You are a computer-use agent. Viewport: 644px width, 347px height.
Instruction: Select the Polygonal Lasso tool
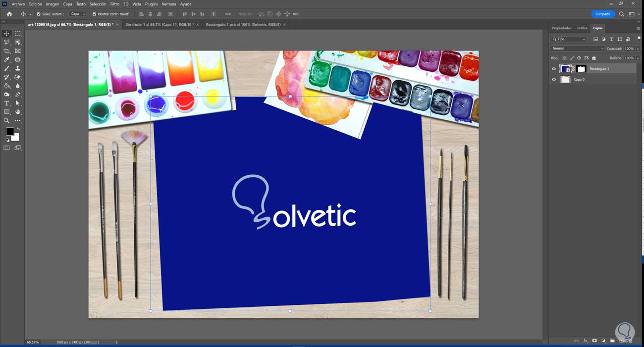[x=6, y=43]
